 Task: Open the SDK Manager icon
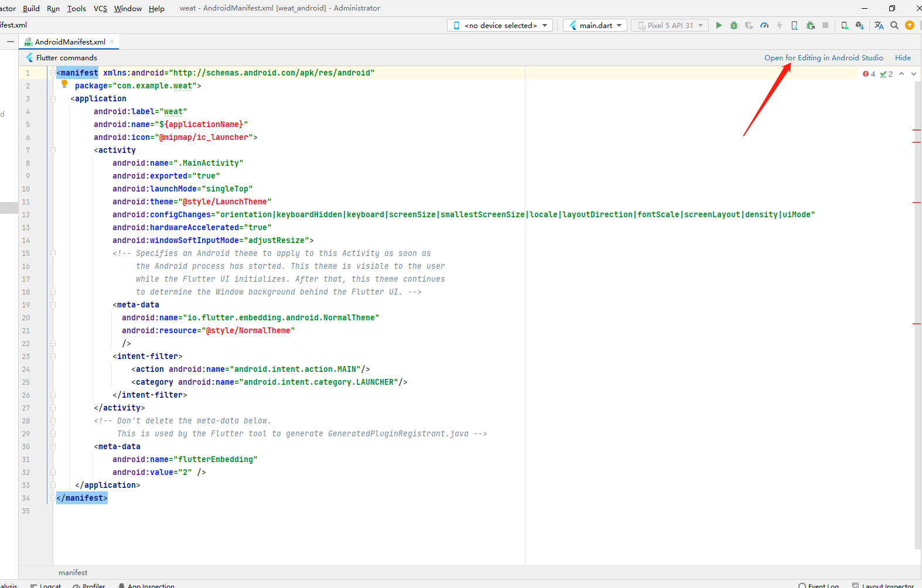[860, 25]
